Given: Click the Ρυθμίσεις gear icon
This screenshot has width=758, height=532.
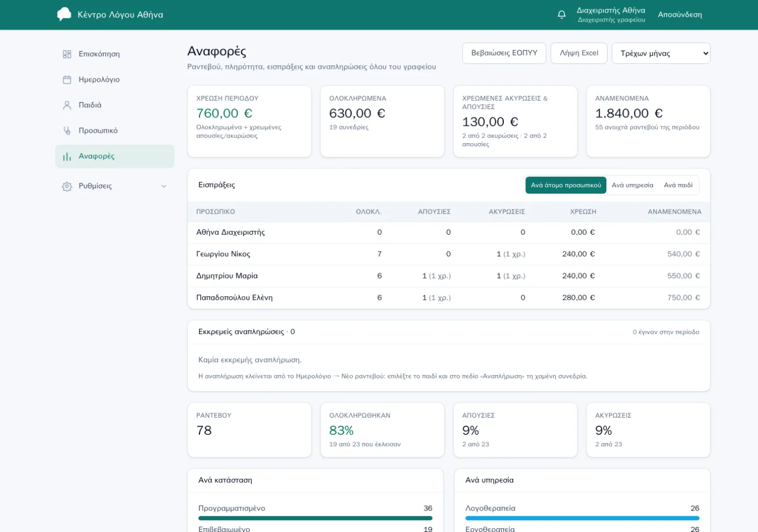Looking at the screenshot, I should (x=67, y=186).
